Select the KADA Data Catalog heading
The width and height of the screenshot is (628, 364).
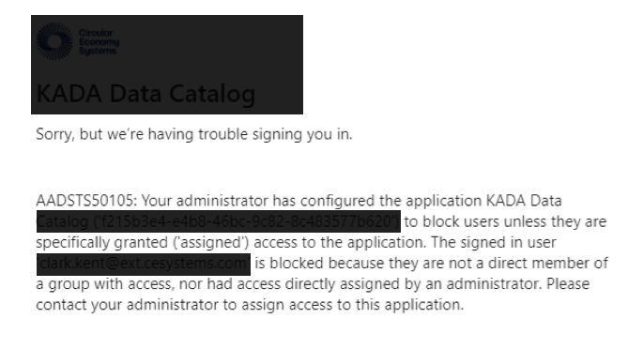pos(146,93)
